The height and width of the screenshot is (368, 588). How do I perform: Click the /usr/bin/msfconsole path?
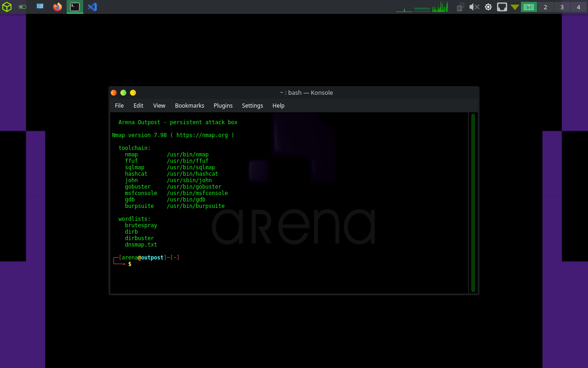pos(197,193)
